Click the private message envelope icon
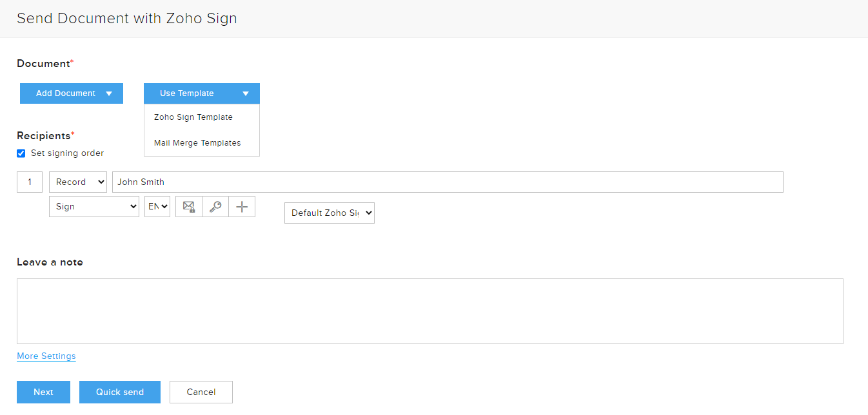Screen dimensions: 868x415 189,207
